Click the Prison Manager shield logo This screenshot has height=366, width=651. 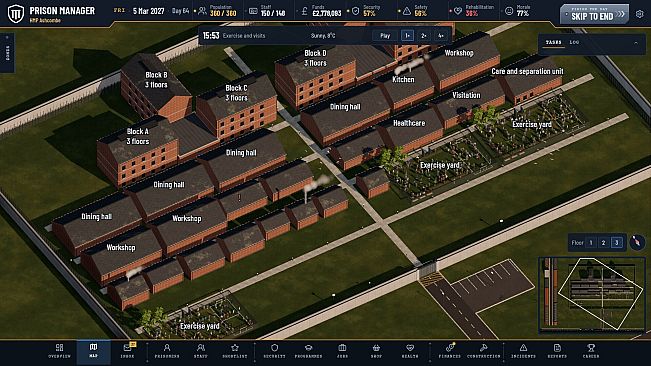click(16, 13)
